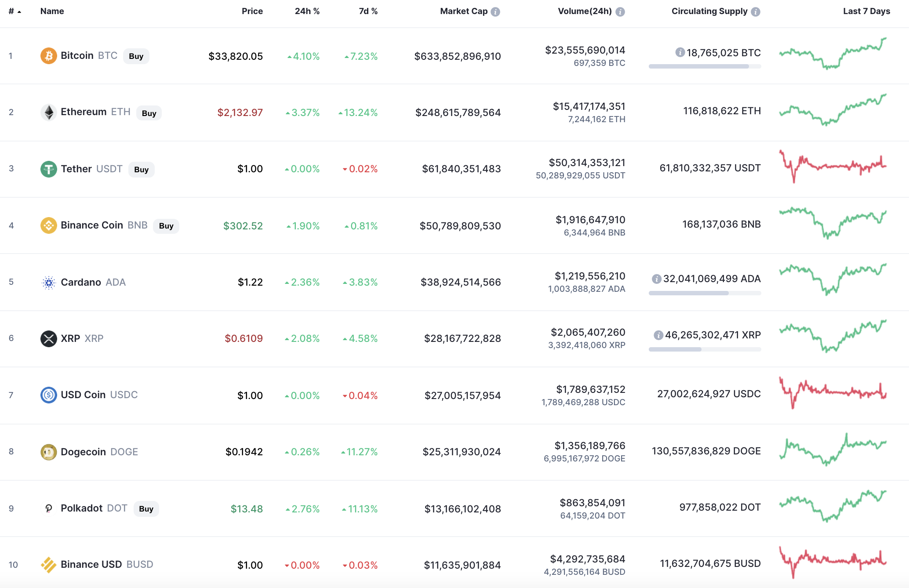This screenshot has width=909, height=588.
Task: Click XRP price $0.6109
Action: 244,338
